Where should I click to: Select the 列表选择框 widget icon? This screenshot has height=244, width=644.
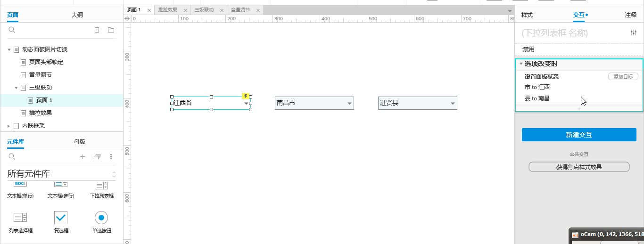coord(20,217)
